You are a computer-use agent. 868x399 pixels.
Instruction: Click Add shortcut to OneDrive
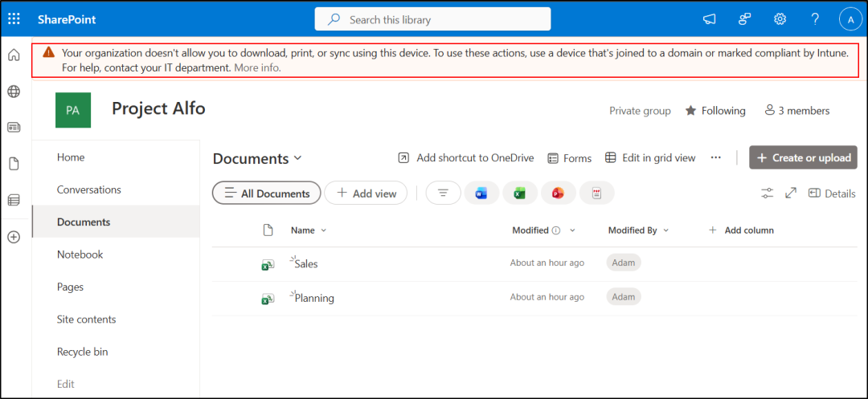click(x=466, y=158)
